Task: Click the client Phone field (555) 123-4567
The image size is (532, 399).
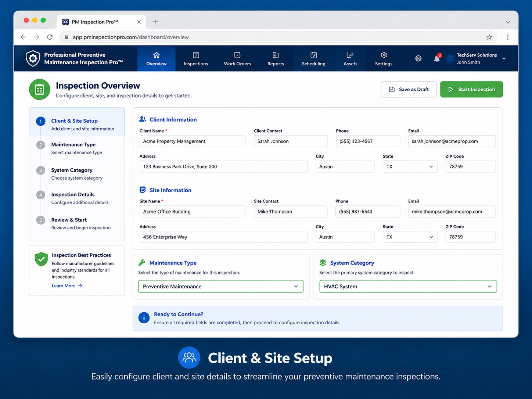Action: point(368,141)
